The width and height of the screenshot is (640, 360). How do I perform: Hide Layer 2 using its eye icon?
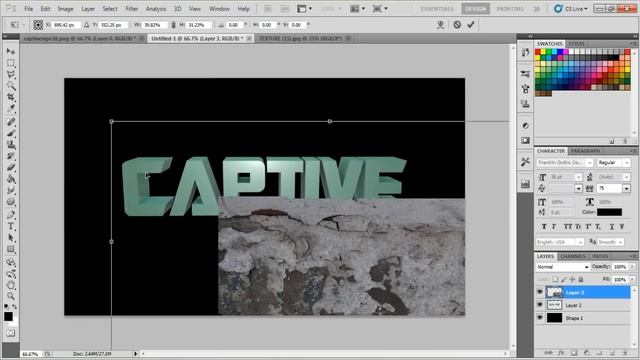(540, 305)
